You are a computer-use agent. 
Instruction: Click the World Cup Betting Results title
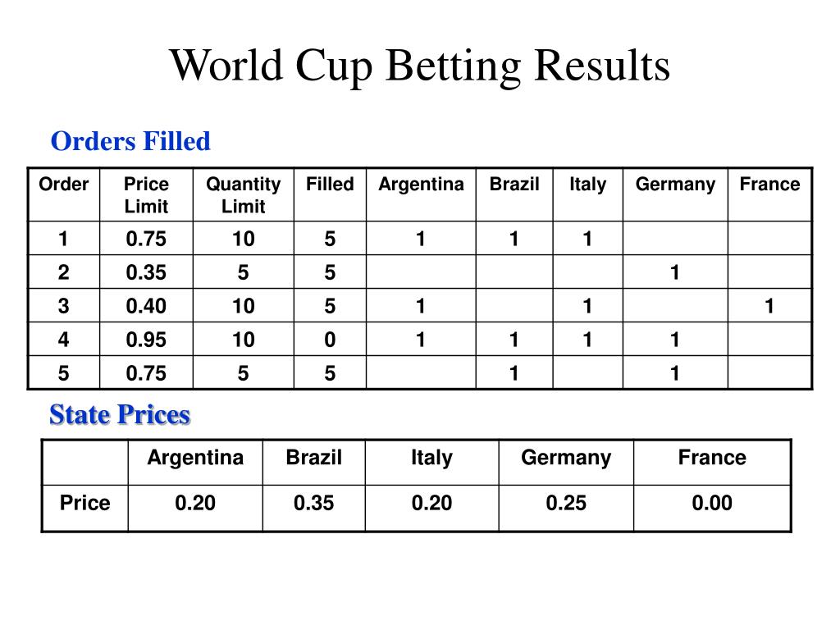click(x=419, y=66)
